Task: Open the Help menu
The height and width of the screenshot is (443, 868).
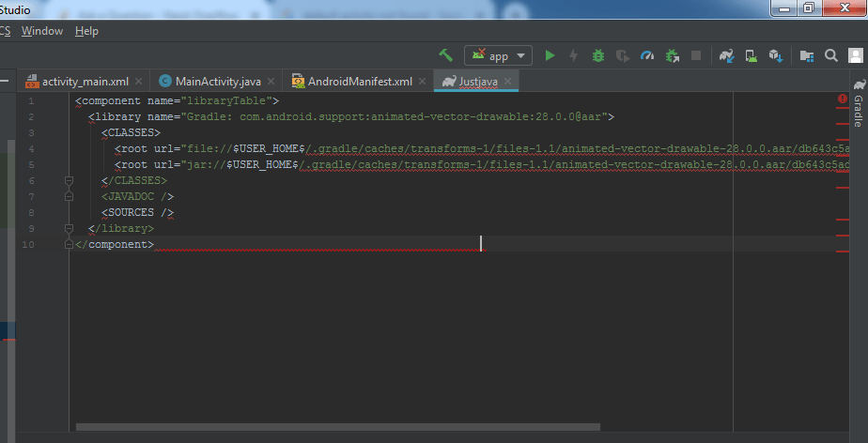Action: [x=87, y=32]
